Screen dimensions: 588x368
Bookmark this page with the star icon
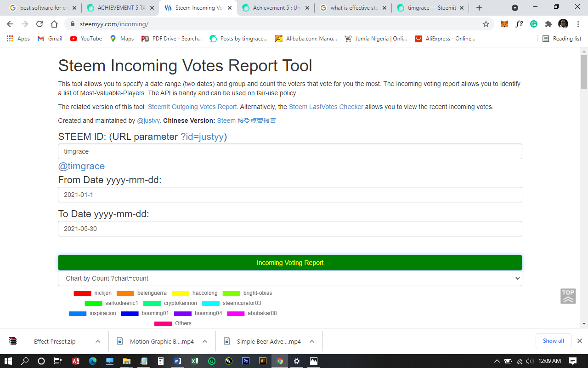486,23
